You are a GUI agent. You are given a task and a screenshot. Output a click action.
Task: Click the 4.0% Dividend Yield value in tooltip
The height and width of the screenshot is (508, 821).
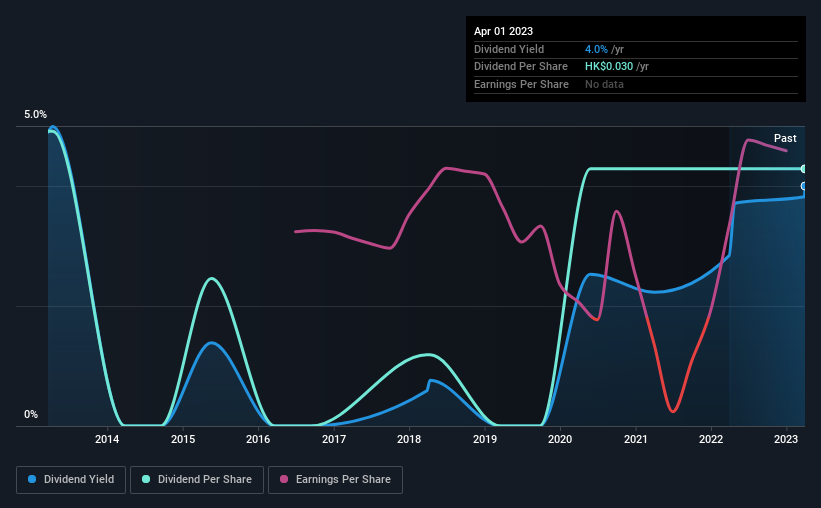[596, 49]
